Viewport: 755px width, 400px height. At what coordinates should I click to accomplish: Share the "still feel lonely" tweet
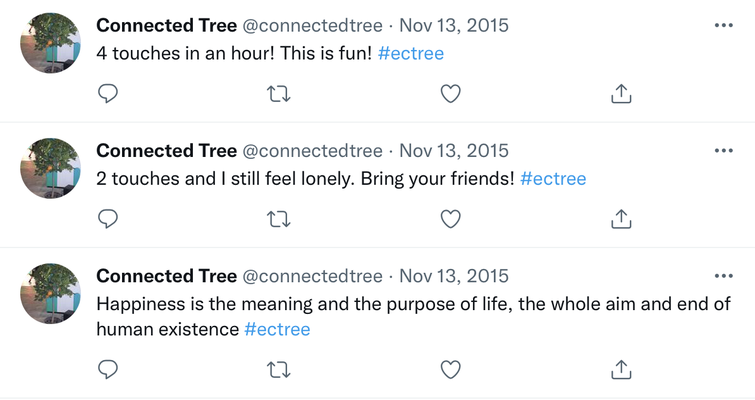click(x=621, y=218)
